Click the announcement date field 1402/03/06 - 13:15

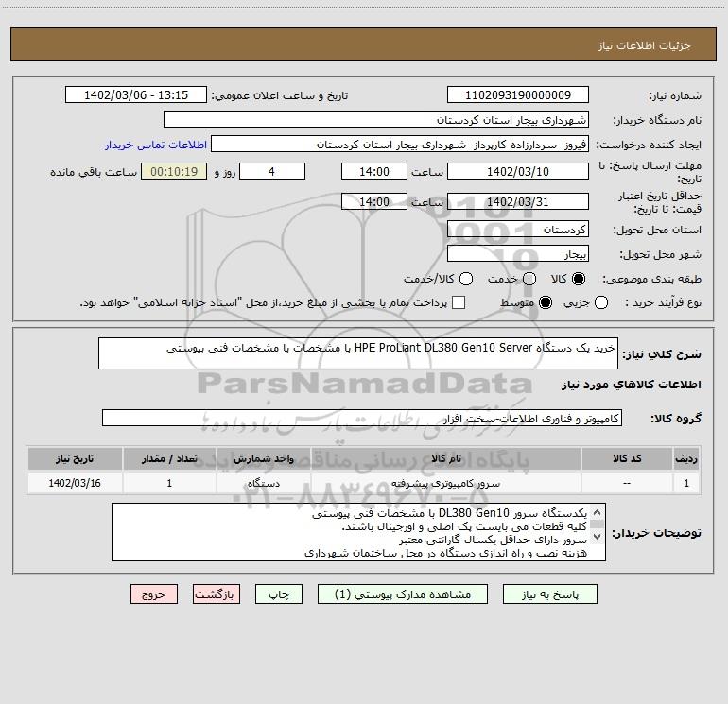pos(136,95)
